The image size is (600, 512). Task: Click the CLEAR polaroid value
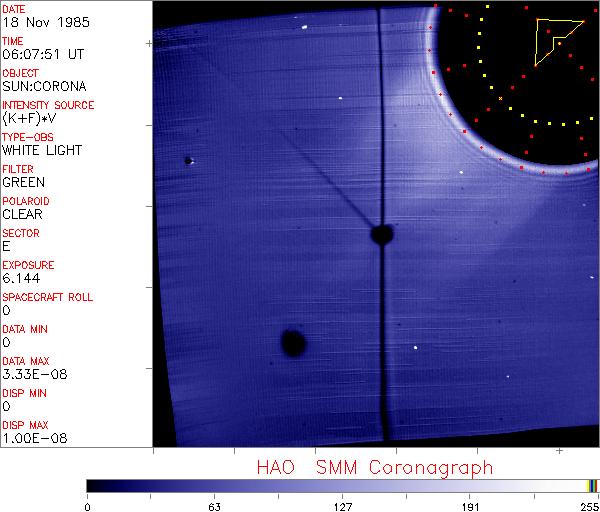[22, 215]
